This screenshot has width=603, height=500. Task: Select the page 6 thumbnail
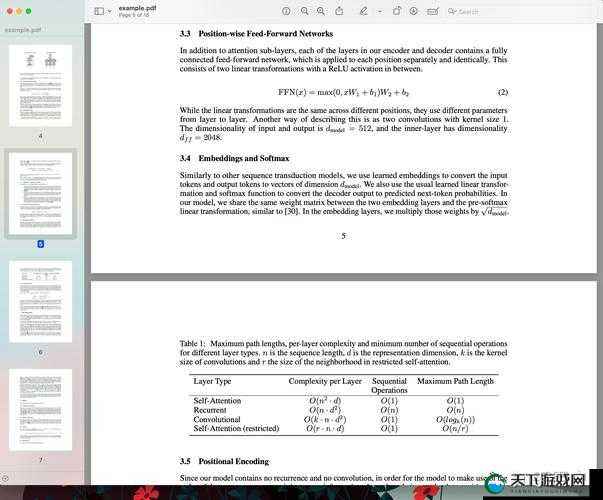click(x=40, y=302)
